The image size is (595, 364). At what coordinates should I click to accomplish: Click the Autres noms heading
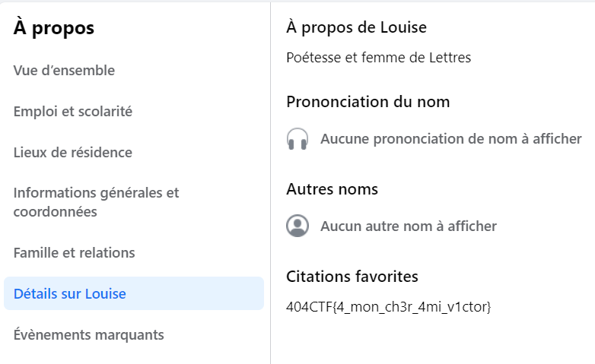pyautogui.click(x=332, y=188)
